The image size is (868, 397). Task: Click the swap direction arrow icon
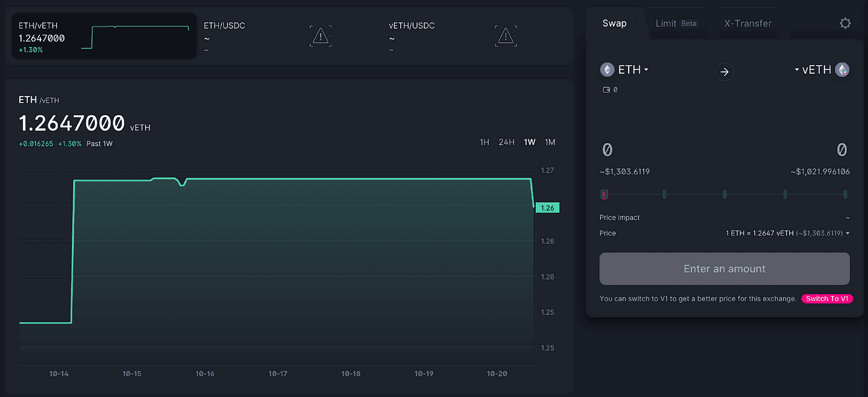click(x=724, y=71)
